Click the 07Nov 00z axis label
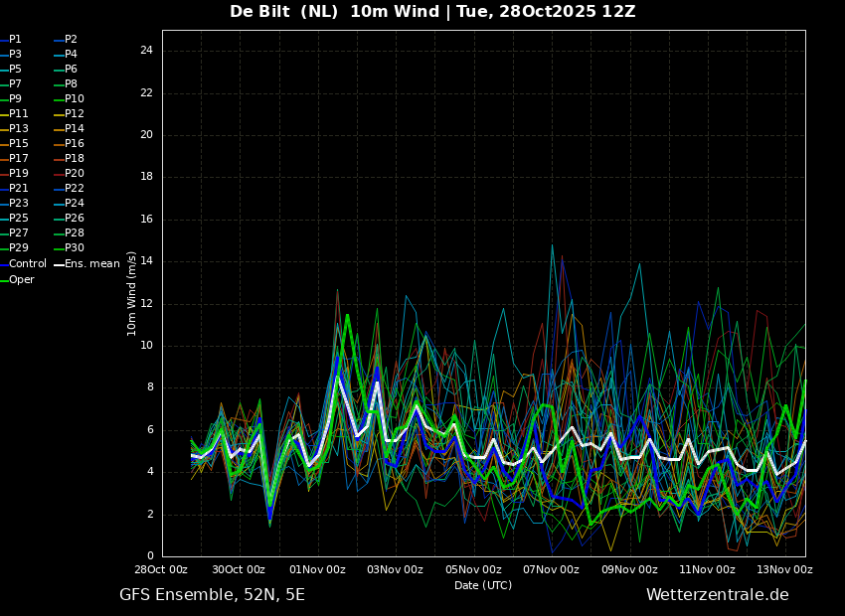Screen dimensions: 845x616 click(551, 569)
